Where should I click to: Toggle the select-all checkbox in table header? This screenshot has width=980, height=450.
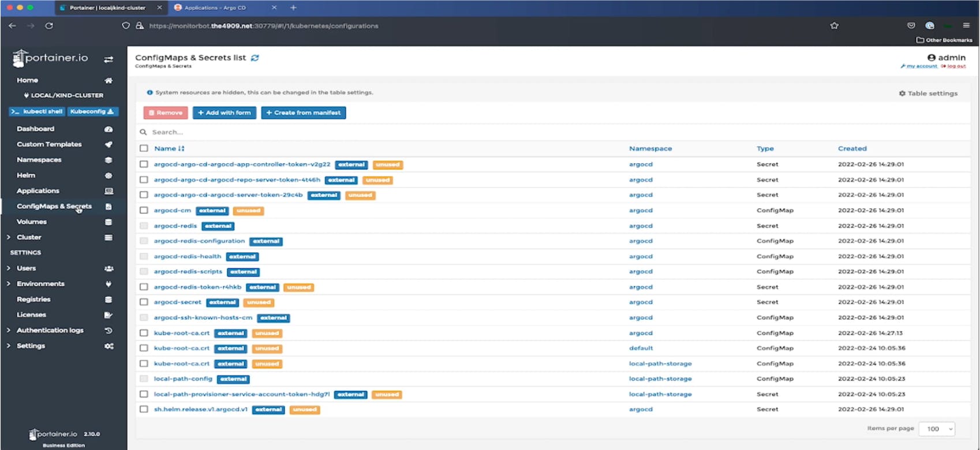[x=144, y=148]
